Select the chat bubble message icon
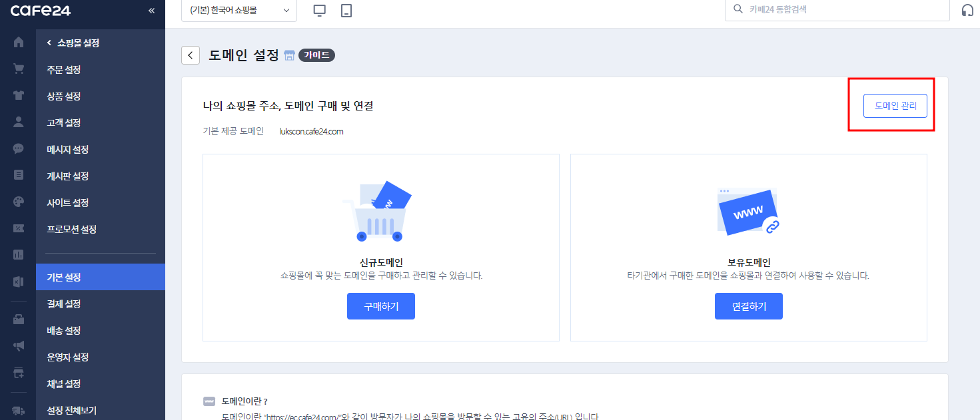Screen dimensions: 980x420 (x=18, y=148)
